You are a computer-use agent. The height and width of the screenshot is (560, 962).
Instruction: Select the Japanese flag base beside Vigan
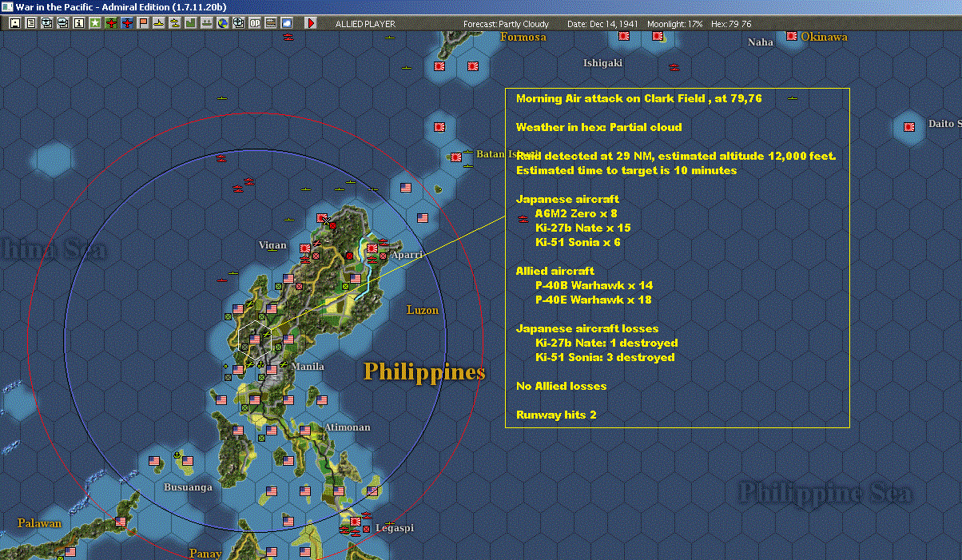[x=305, y=248]
